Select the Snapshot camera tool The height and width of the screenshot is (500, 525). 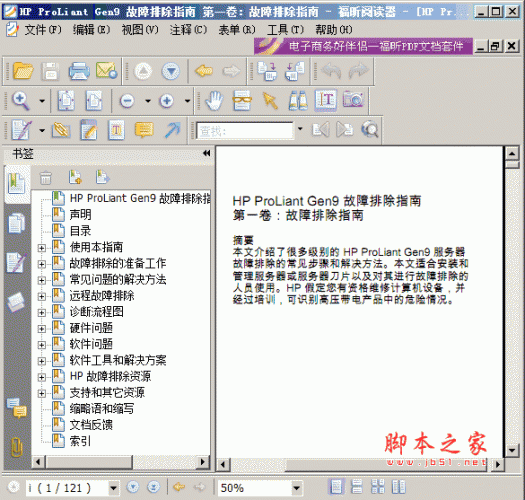pos(353,100)
